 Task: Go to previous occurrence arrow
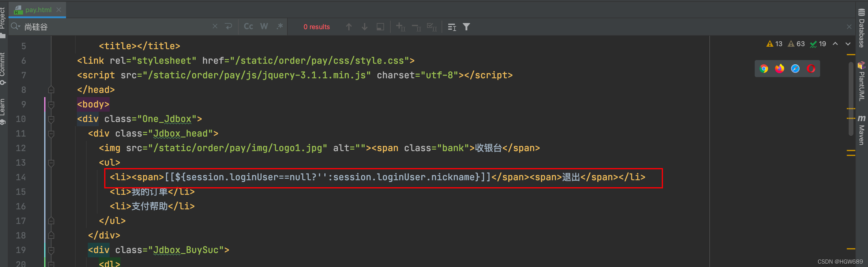349,27
